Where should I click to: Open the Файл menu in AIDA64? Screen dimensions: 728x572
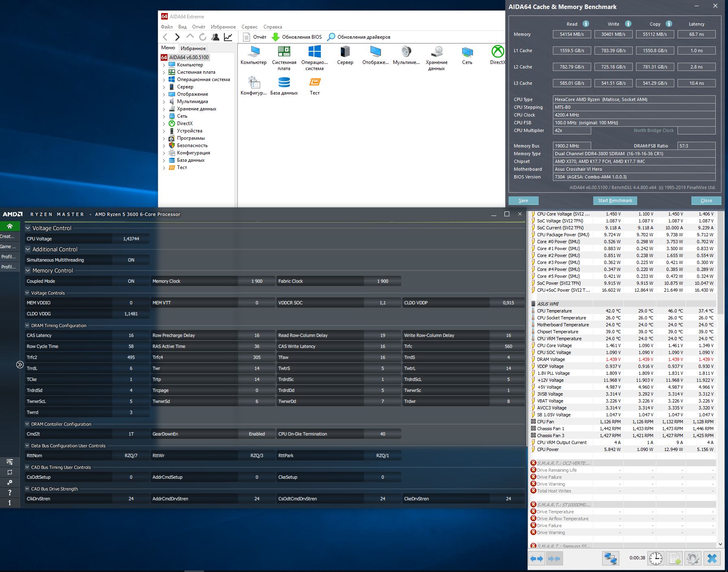(167, 27)
